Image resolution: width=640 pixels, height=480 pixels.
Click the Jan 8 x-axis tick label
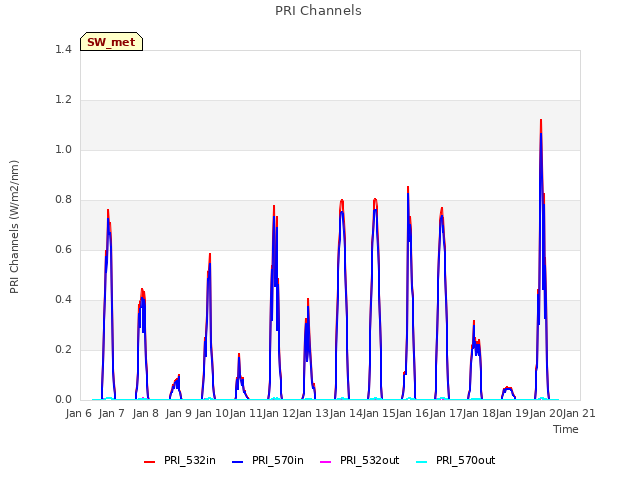(146, 413)
